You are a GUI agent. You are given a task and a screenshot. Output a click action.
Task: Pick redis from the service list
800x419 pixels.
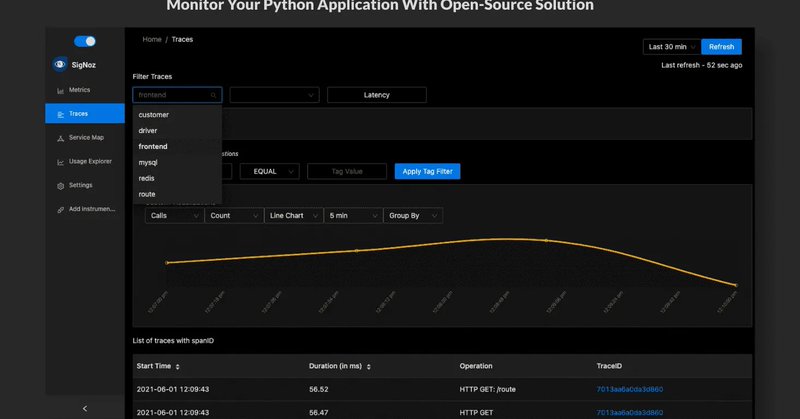coord(177,178)
